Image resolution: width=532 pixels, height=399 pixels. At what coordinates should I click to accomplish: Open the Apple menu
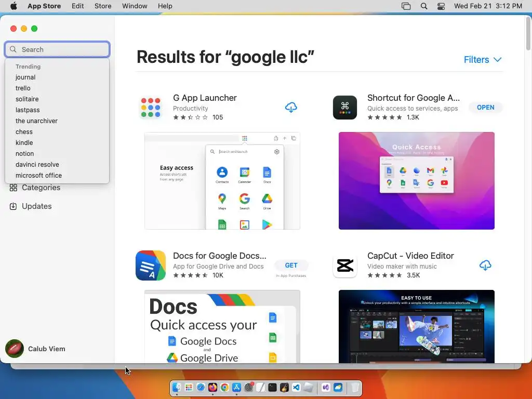(14, 6)
